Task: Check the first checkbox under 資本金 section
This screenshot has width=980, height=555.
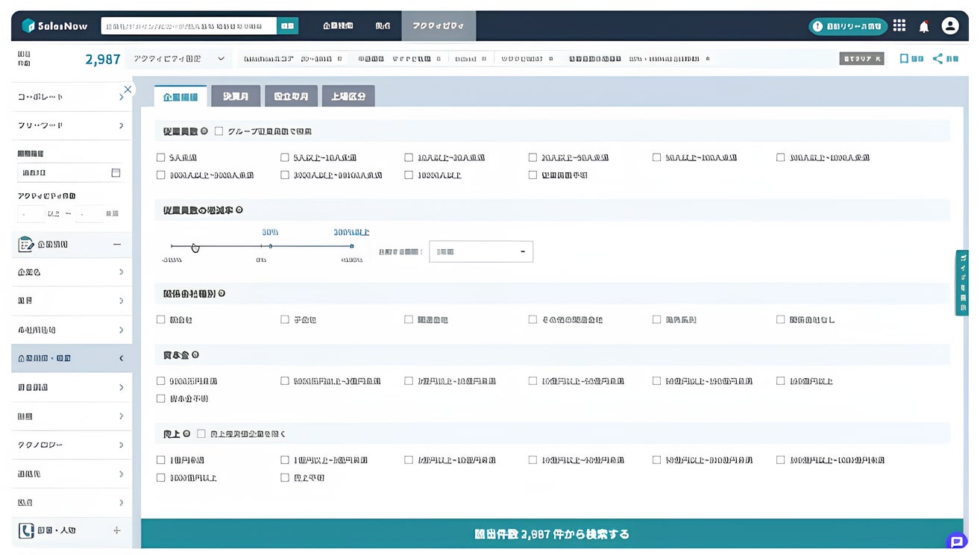Action: (x=160, y=381)
